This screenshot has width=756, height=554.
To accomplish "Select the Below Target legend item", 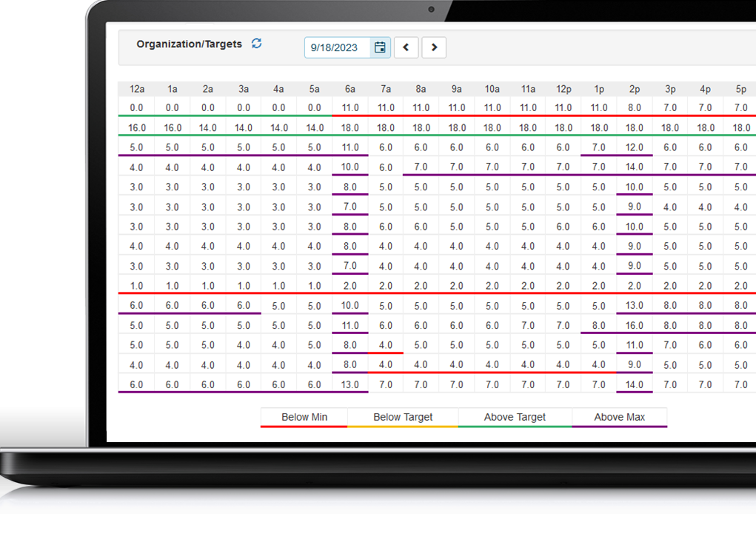I will [x=403, y=417].
